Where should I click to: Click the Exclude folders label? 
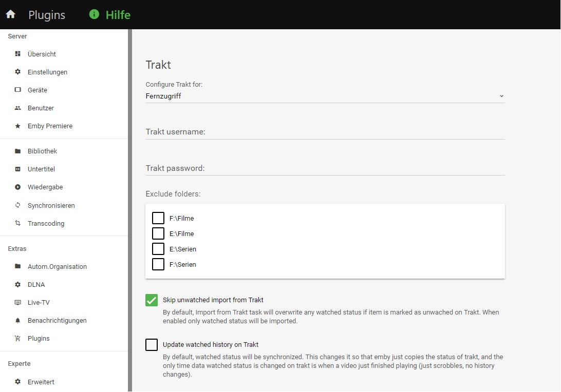tap(173, 193)
